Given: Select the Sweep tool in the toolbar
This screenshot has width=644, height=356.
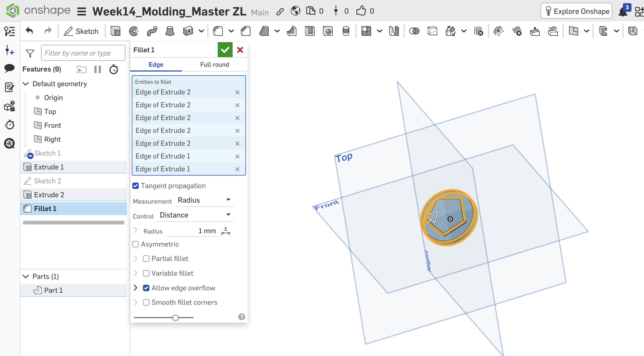Looking at the screenshot, I should [x=152, y=31].
